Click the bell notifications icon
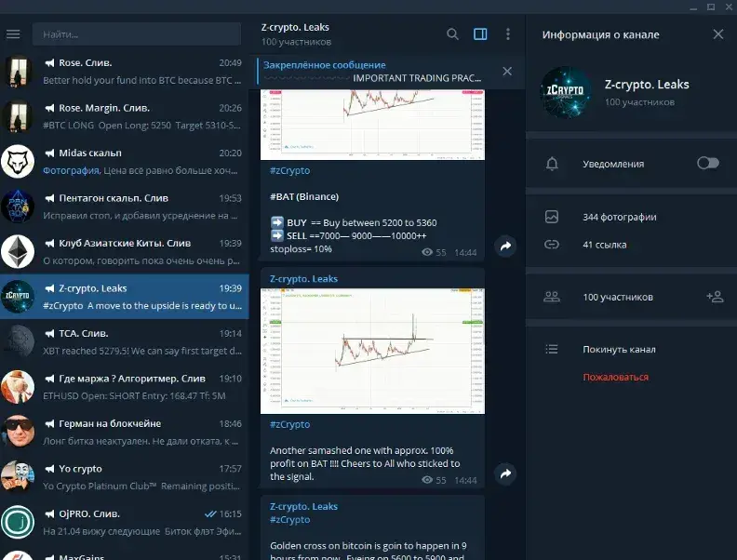737x560 pixels. point(552,164)
